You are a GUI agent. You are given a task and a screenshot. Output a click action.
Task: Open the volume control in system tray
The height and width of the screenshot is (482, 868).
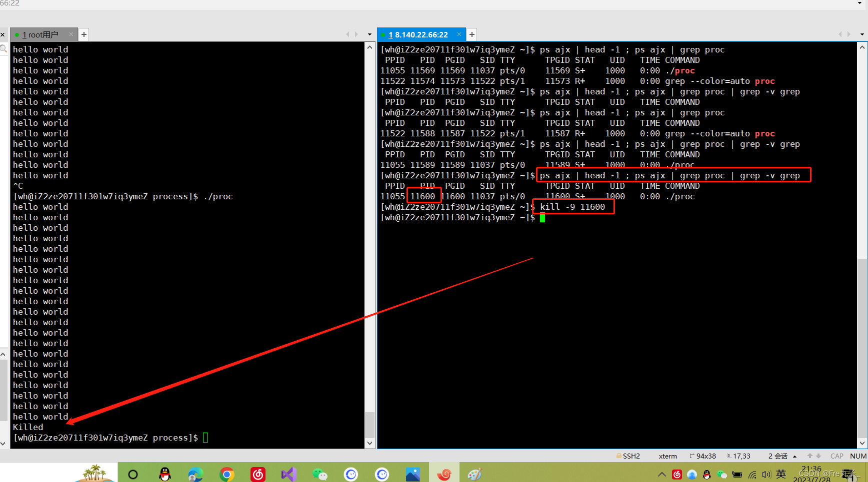tap(766, 475)
